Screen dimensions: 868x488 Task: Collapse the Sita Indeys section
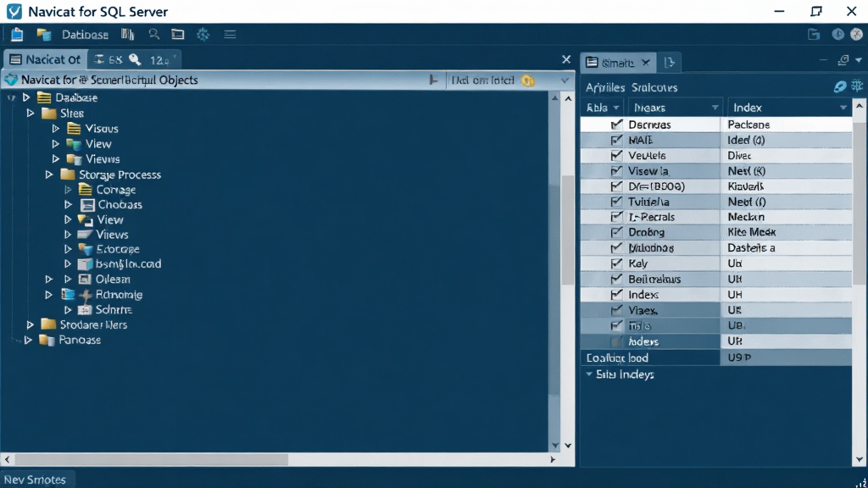(x=589, y=374)
